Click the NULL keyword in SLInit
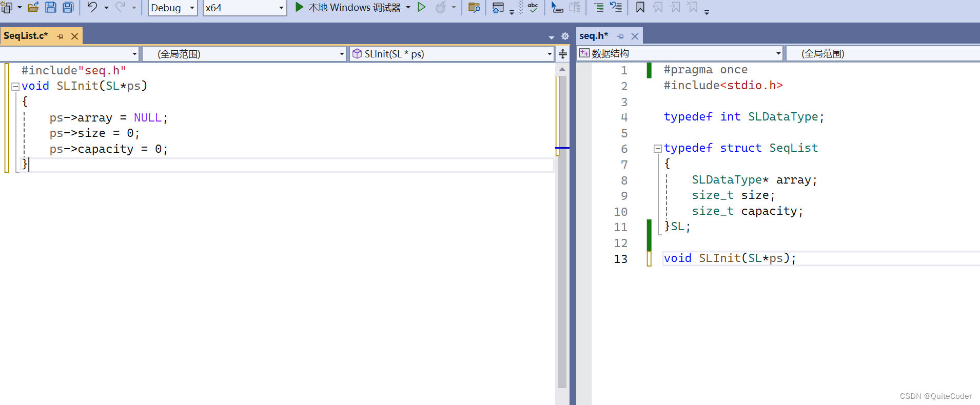This screenshot has width=980, height=405. [x=147, y=117]
